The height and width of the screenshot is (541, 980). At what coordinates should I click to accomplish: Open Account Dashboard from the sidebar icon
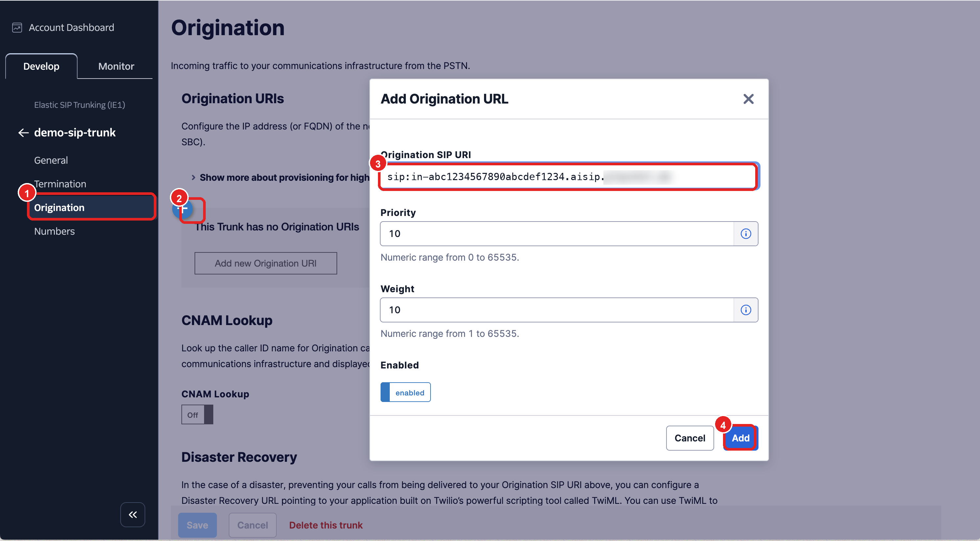pos(17,28)
